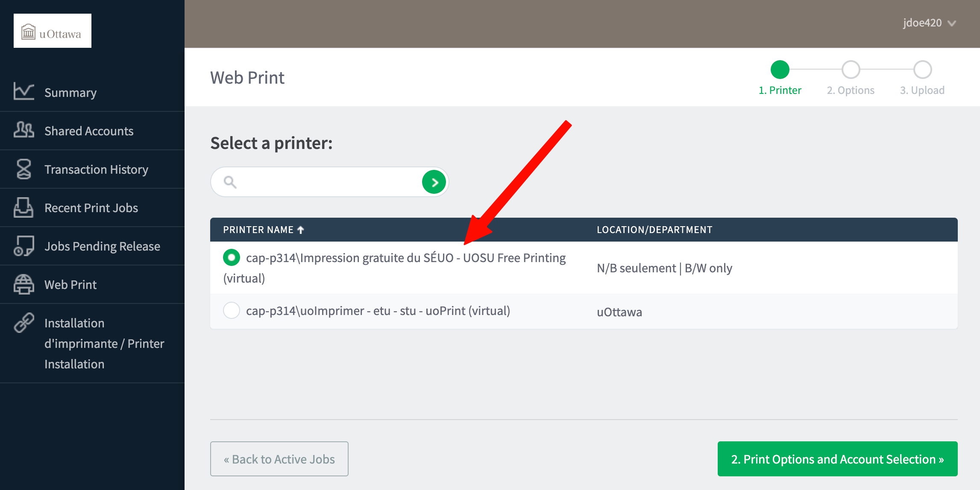Click the Location/Department column header
This screenshot has height=490, width=980.
pyautogui.click(x=654, y=230)
